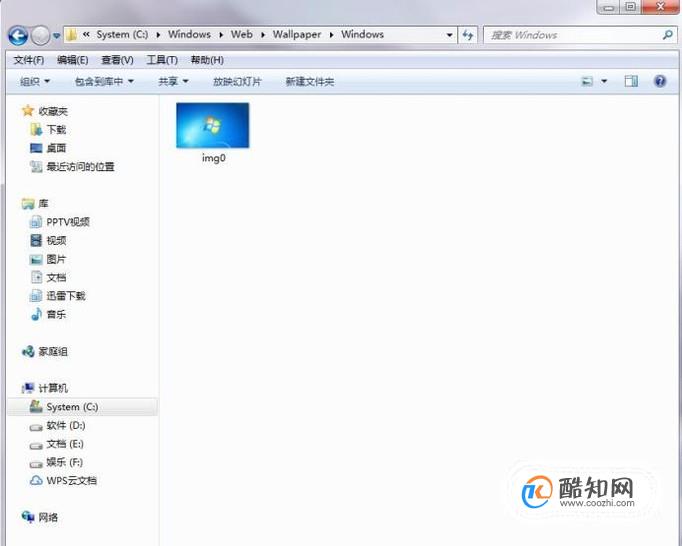682x546 pixels.
Task: Expand the arrow after Web in path
Action: click(263, 35)
